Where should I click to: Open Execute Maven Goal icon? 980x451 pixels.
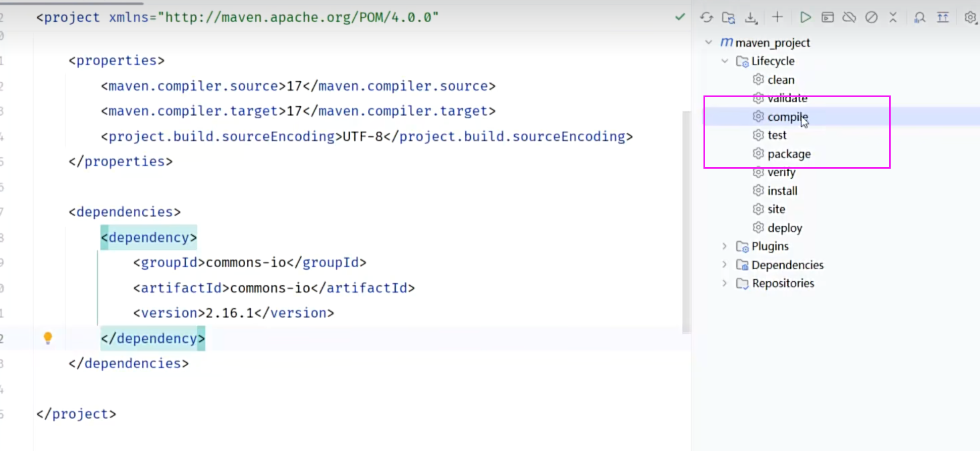pyautogui.click(x=828, y=18)
